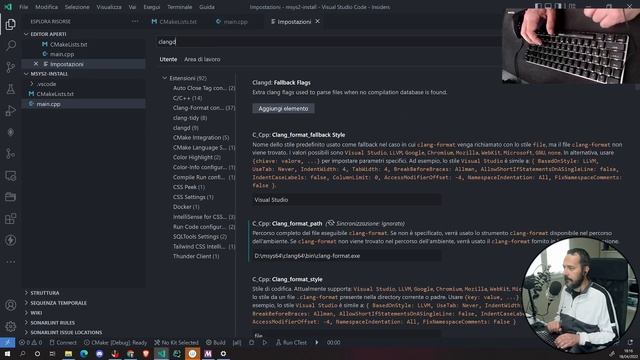Open the Manage gear icon

point(11,326)
